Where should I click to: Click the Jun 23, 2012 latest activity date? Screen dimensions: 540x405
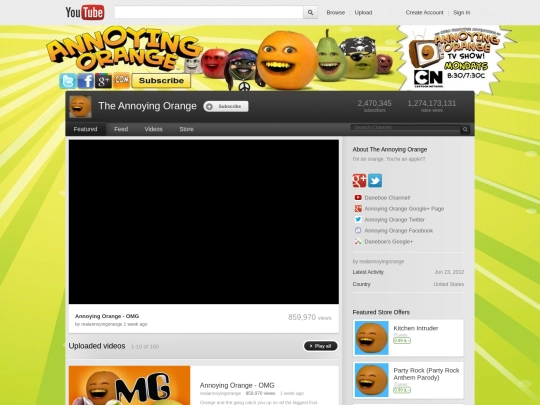tap(449, 272)
